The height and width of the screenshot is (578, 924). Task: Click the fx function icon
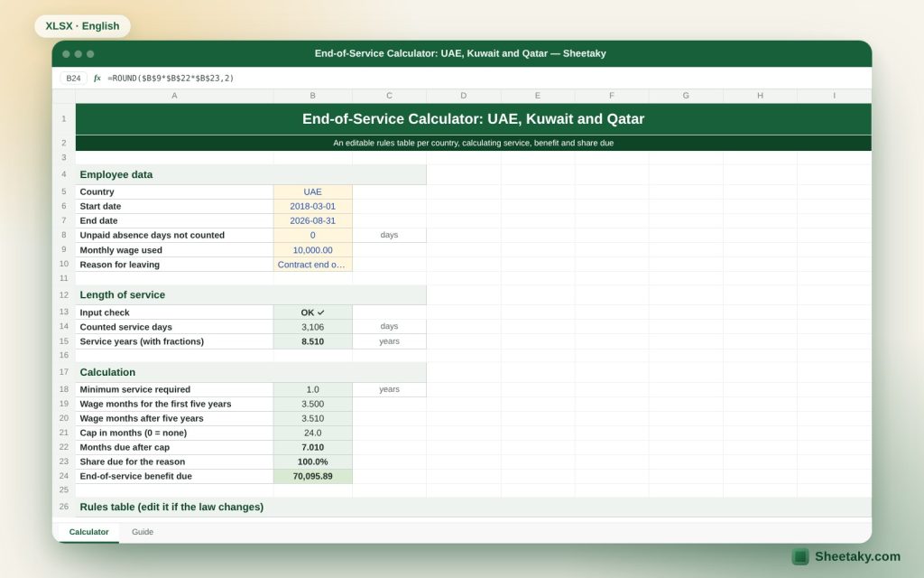(x=97, y=78)
